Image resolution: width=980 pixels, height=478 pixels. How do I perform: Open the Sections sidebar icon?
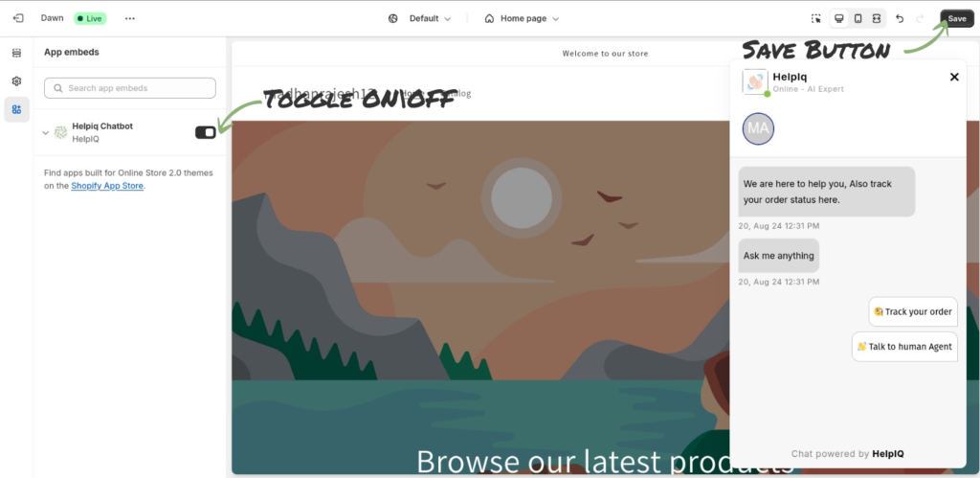point(17,54)
